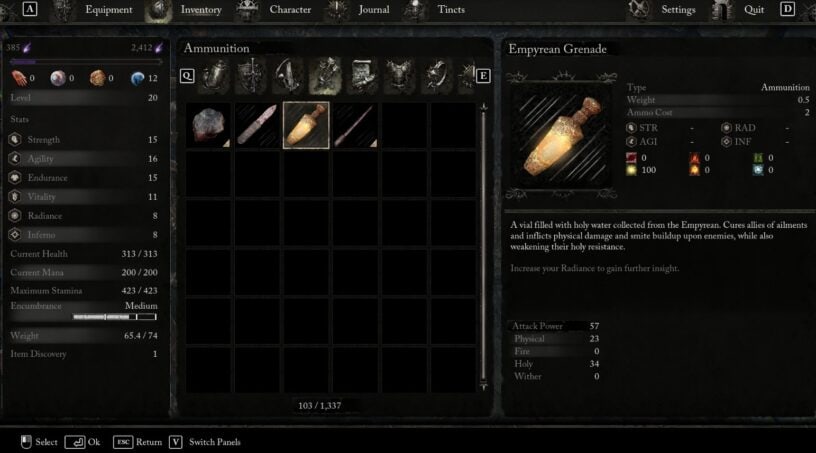Click the Q previous-category key icon

187,76
